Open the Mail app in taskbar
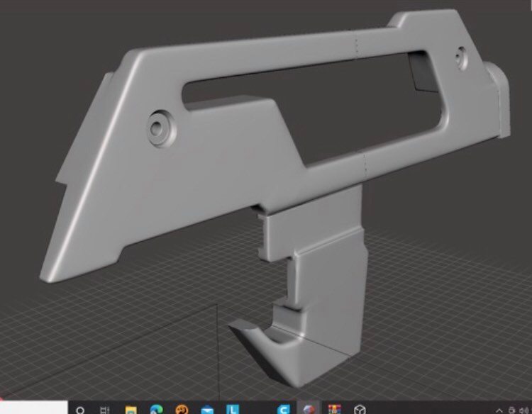The image size is (532, 414). click(x=207, y=408)
